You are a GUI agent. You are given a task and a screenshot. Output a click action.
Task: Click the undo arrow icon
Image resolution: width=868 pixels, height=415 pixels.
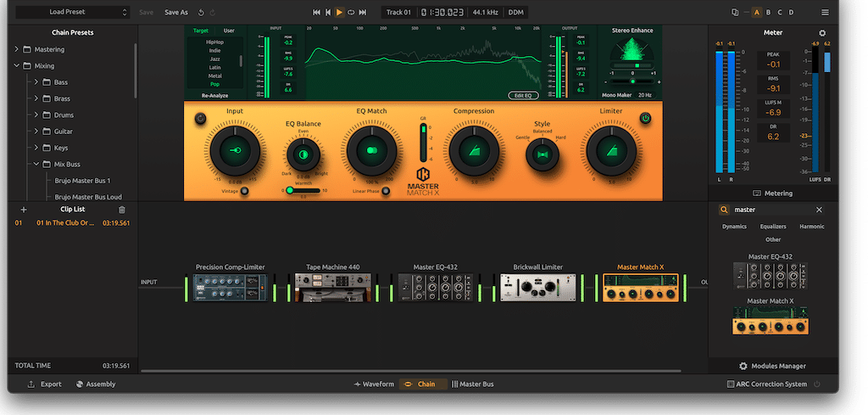tap(200, 12)
